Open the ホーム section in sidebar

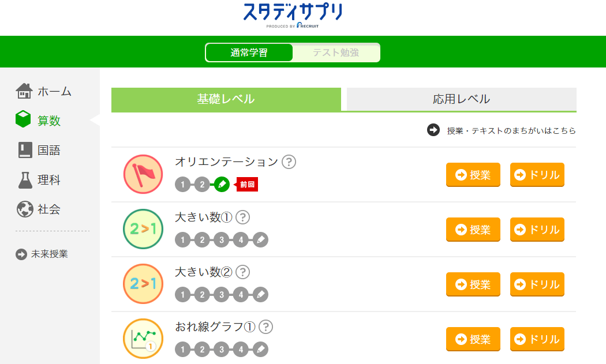(x=43, y=91)
